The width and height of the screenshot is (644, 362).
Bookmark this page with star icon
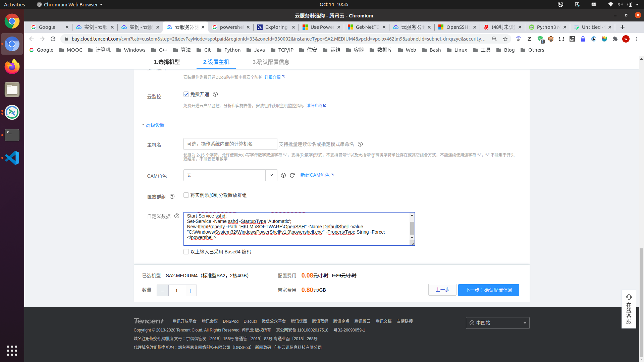tap(505, 39)
